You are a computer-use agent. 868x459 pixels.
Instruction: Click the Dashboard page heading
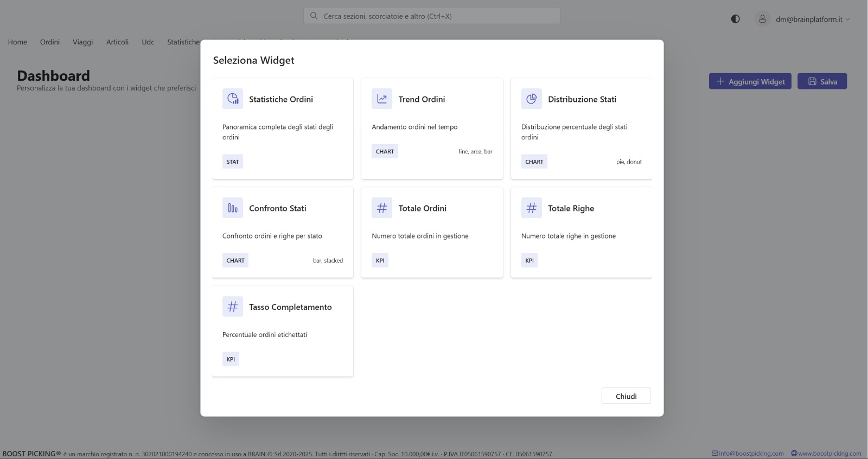53,75
